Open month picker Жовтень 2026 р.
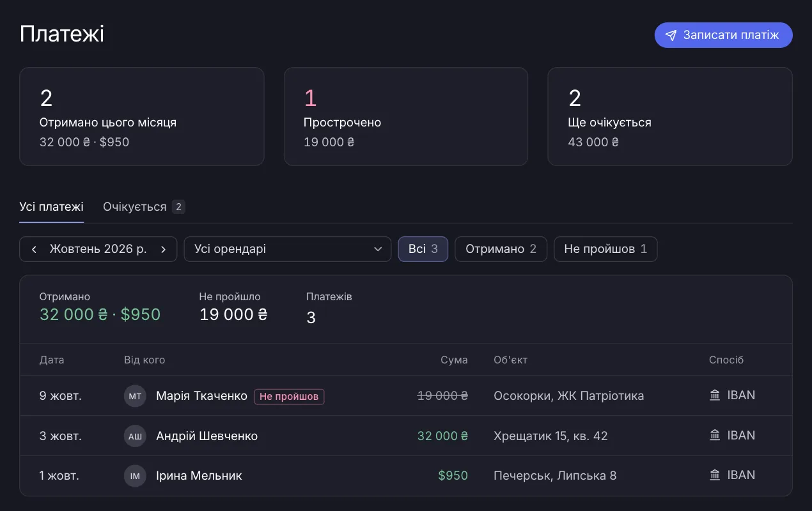Viewport: 812px width, 511px height. [x=98, y=249]
